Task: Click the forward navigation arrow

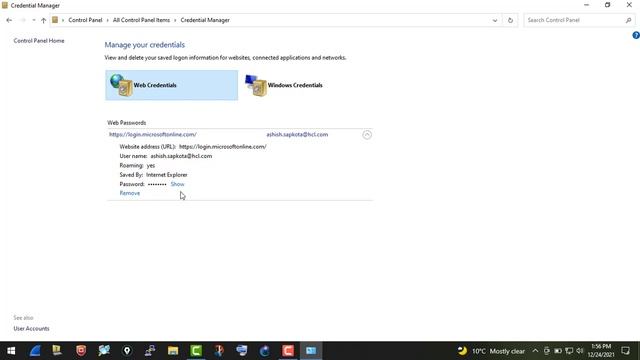Action: click(x=23, y=20)
